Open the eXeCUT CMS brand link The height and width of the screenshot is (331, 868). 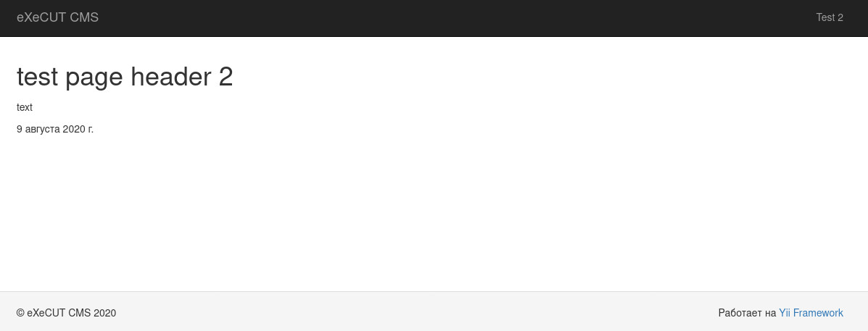(x=57, y=17)
